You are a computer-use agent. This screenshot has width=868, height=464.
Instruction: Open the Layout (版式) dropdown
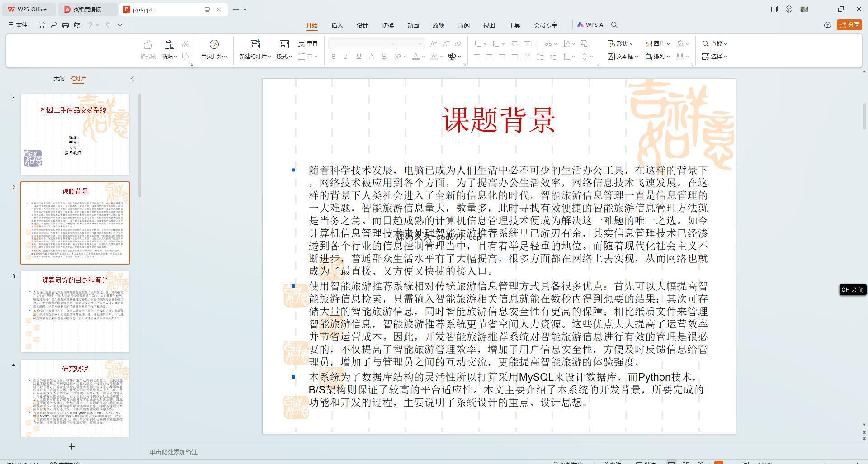click(284, 57)
